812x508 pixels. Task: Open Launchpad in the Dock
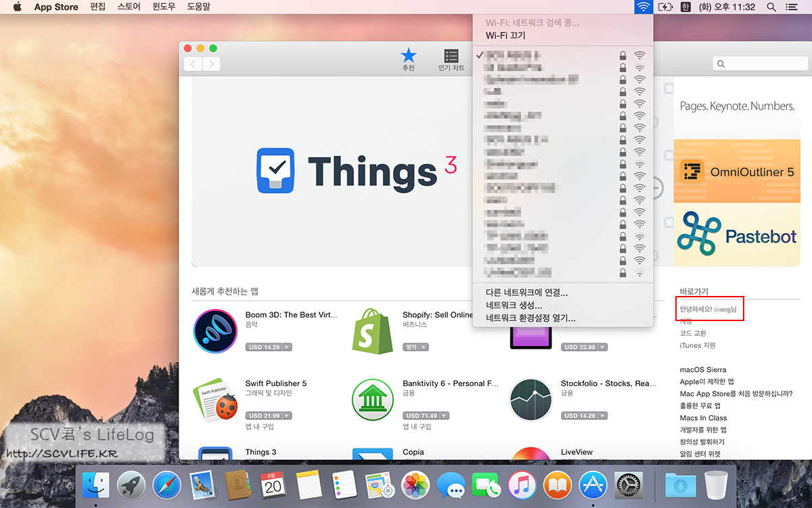(131, 485)
